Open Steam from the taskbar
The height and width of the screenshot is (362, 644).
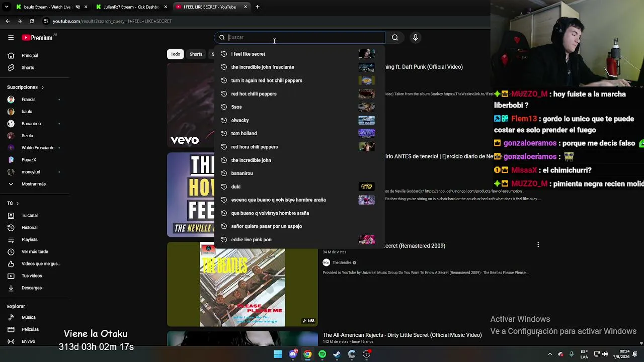click(337, 354)
